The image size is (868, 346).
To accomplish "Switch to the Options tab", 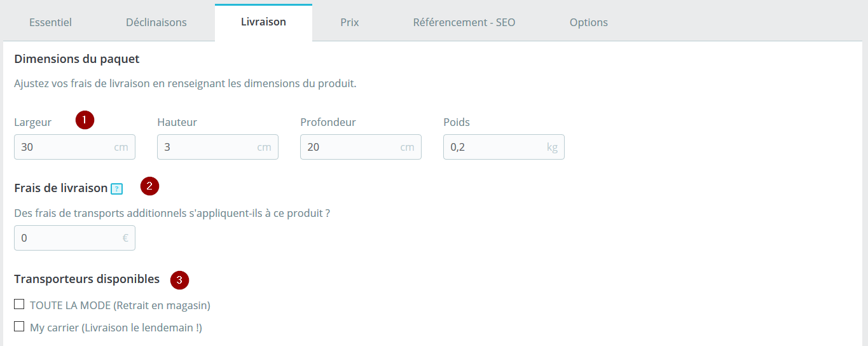I will click(x=589, y=22).
